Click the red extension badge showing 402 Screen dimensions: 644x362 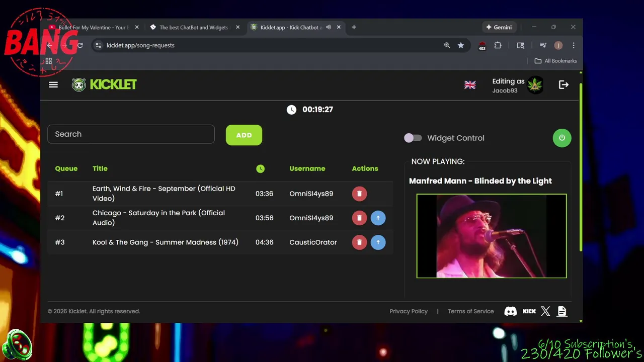(x=481, y=46)
